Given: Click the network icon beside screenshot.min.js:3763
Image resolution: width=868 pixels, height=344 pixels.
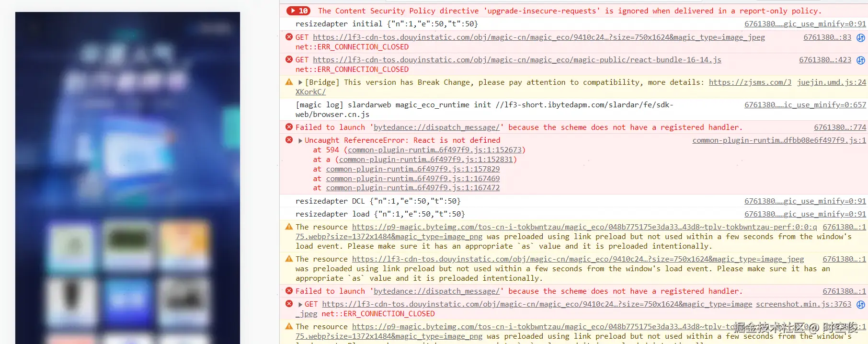Looking at the screenshot, I should 861,305.
